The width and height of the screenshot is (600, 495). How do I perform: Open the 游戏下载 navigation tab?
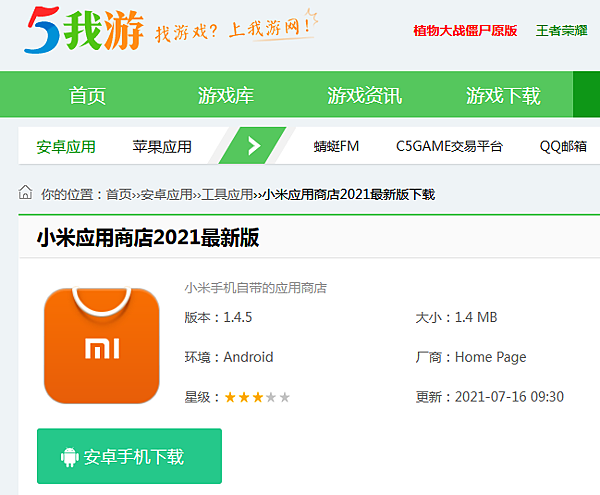point(503,95)
